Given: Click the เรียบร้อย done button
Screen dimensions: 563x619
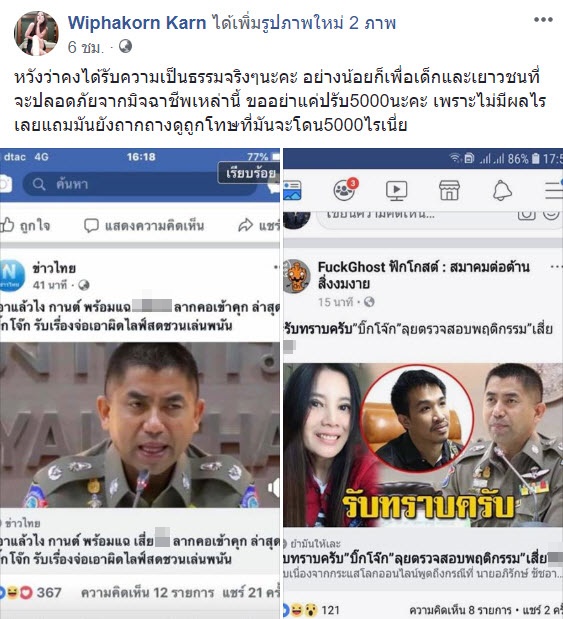Looking at the screenshot, I should click(x=250, y=173).
